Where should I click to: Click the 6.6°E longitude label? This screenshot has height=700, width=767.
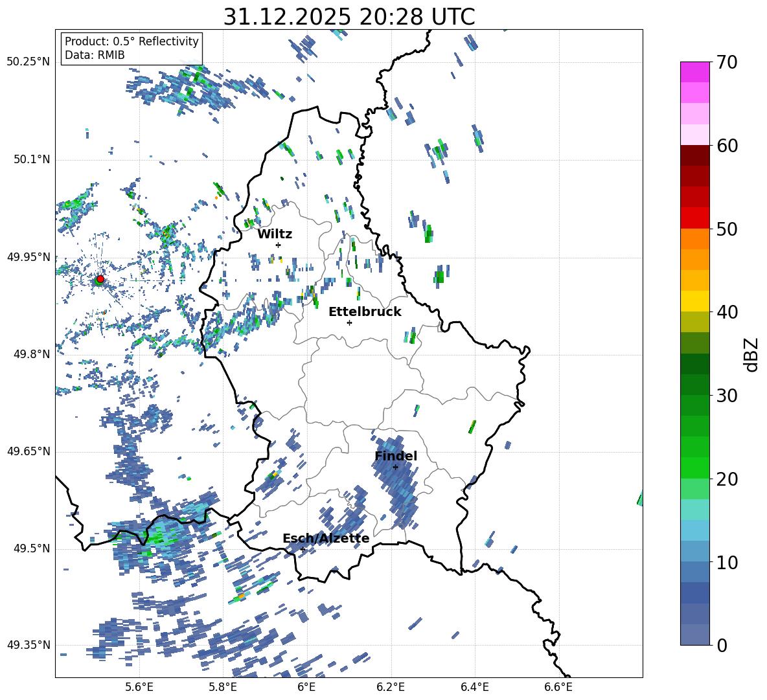click(x=558, y=687)
